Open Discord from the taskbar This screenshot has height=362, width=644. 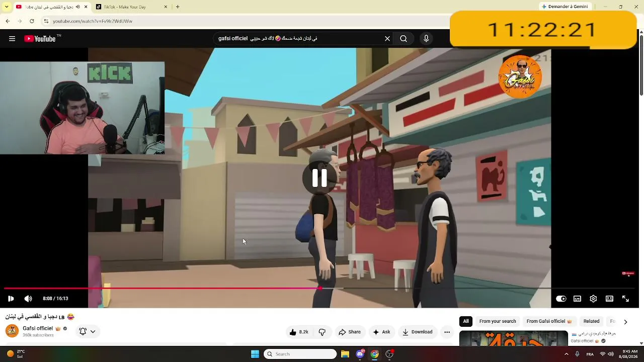(360, 354)
